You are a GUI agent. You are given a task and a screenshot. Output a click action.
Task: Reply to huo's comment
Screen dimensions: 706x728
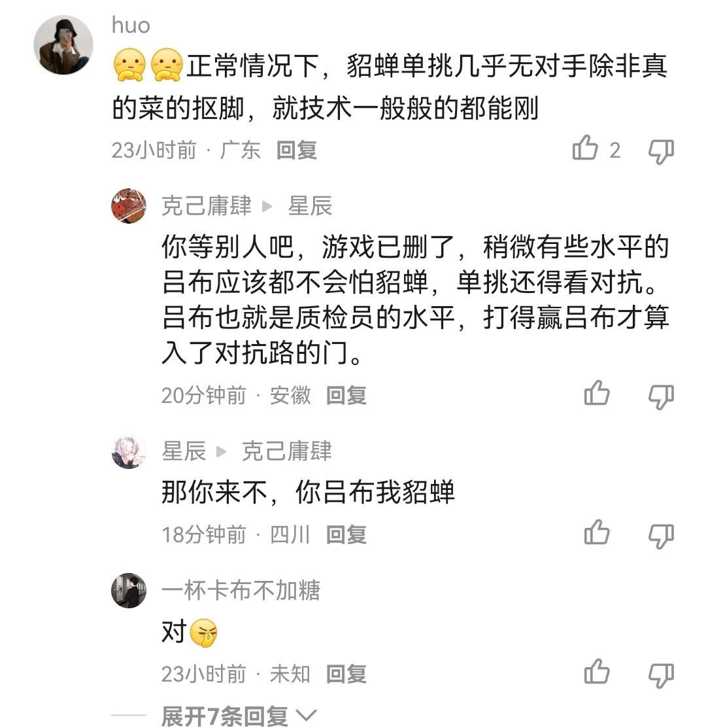(x=296, y=150)
